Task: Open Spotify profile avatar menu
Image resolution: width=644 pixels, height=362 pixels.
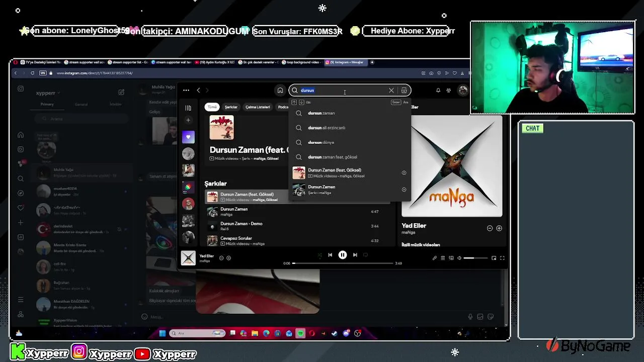Action: tap(463, 90)
